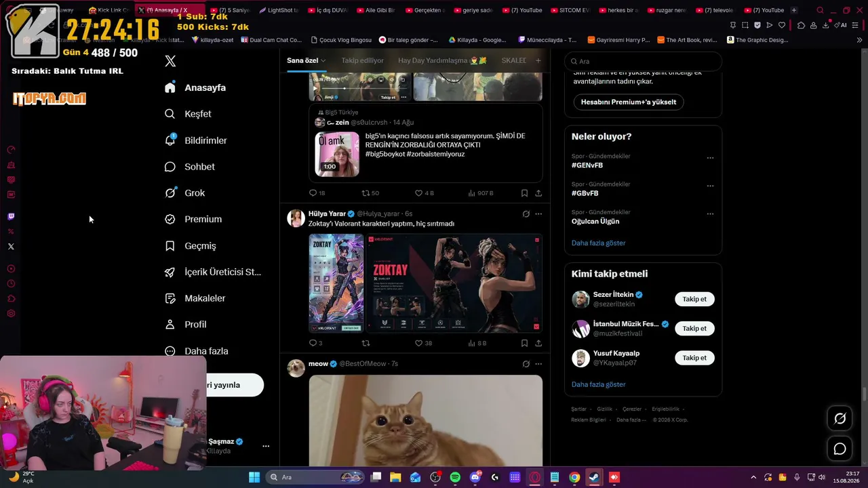Screen dimensions: 868x488
Task: Open Oğulcan Ülgün trending topic
Action: pos(595,221)
